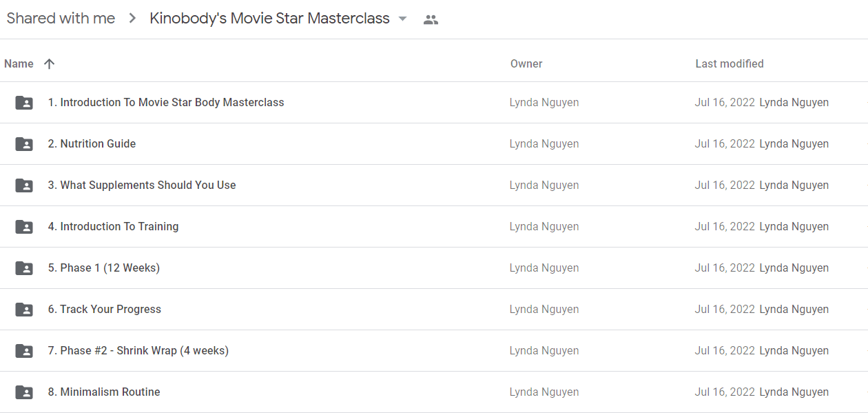This screenshot has height=413, width=868.
Task: Select '4. Introduction To Training' folder name
Action: click(113, 226)
